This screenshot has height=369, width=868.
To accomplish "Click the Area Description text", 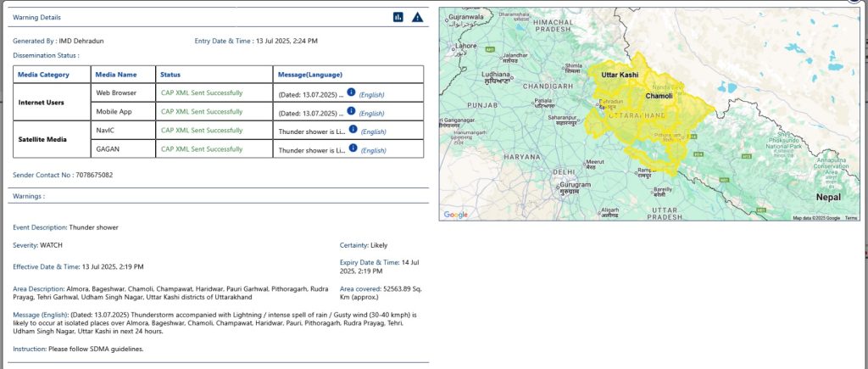I will pos(170,293).
